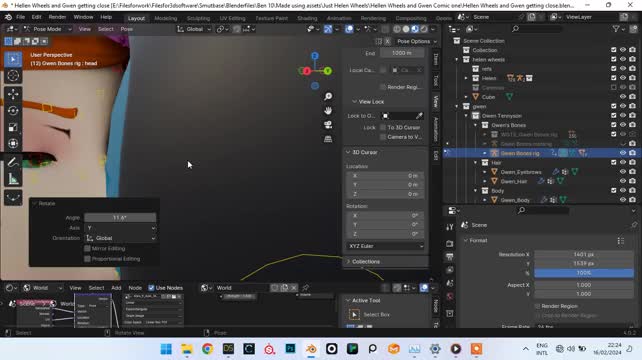Toggle camera view icon in viewport
The height and width of the screenshot is (360, 642).
pos(328,125)
